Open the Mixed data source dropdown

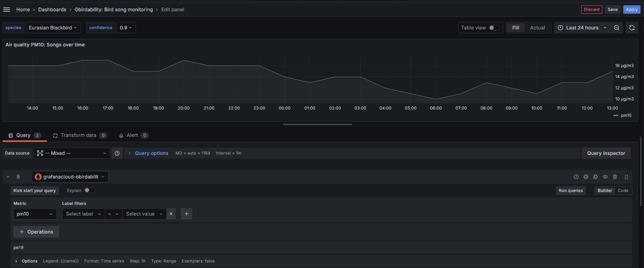point(72,153)
